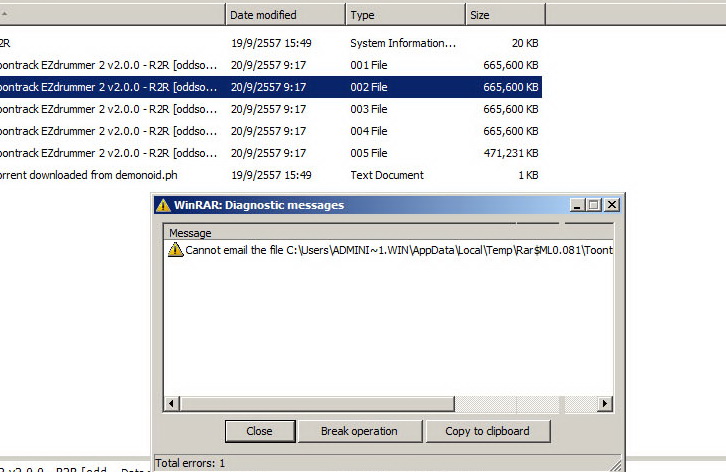726x472 pixels.
Task: Sort files by the Date modified column
Action: pyautogui.click(x=285, y=15)
